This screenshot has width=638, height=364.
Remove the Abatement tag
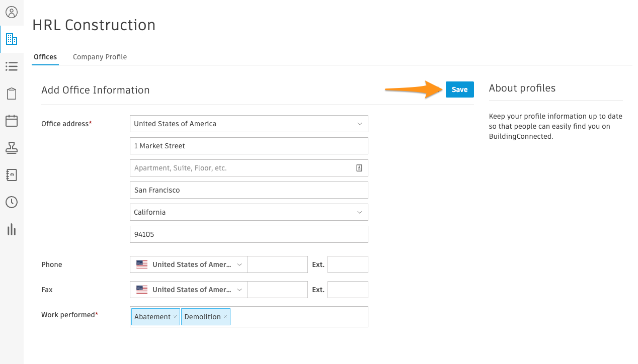pyautogui.click(x=175, y=317)
